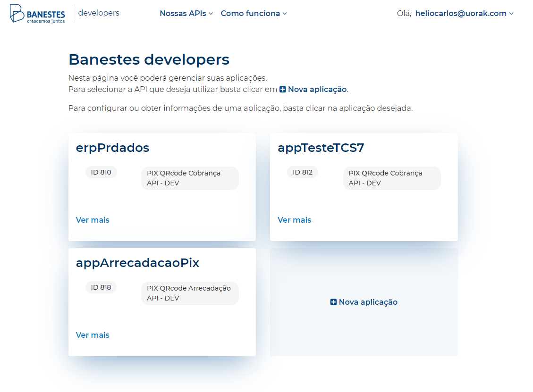Viewport: 533px width, 392px height.
Task: Click Ver mais on appTesteTCS7 card
Action: point(294,220)
